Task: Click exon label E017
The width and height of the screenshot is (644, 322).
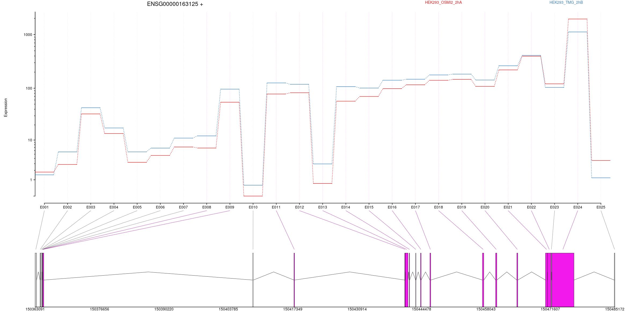Action: (x=415, y=207)
